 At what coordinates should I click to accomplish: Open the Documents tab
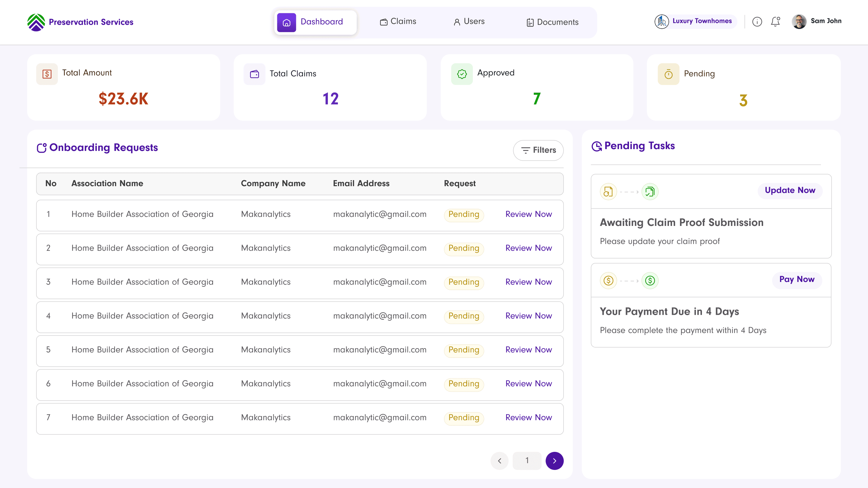(552, 22)
